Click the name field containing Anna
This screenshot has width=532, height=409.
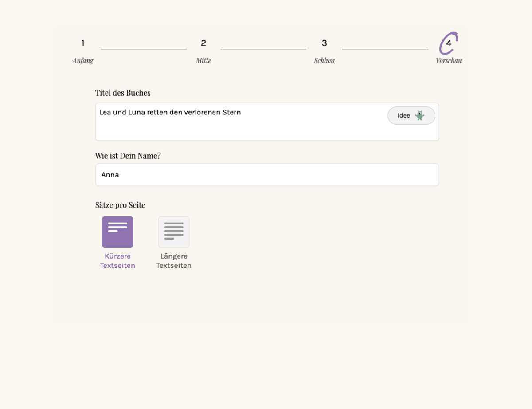(267, 175)
